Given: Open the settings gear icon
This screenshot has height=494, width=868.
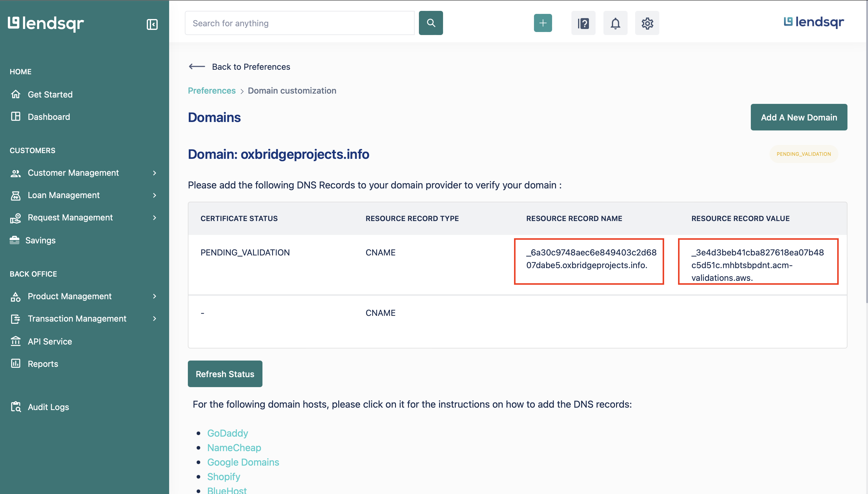Looking at the screenshot, I should coord(647,23).
